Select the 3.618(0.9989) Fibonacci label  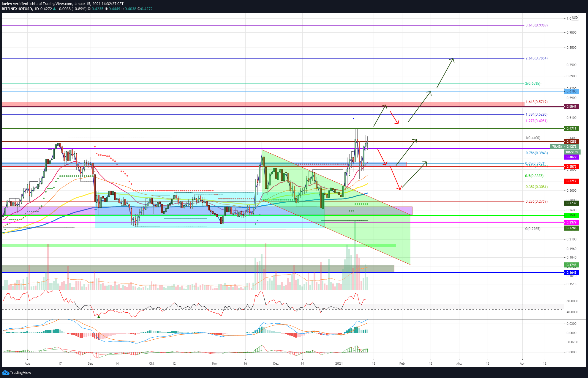tap(537, 25)
